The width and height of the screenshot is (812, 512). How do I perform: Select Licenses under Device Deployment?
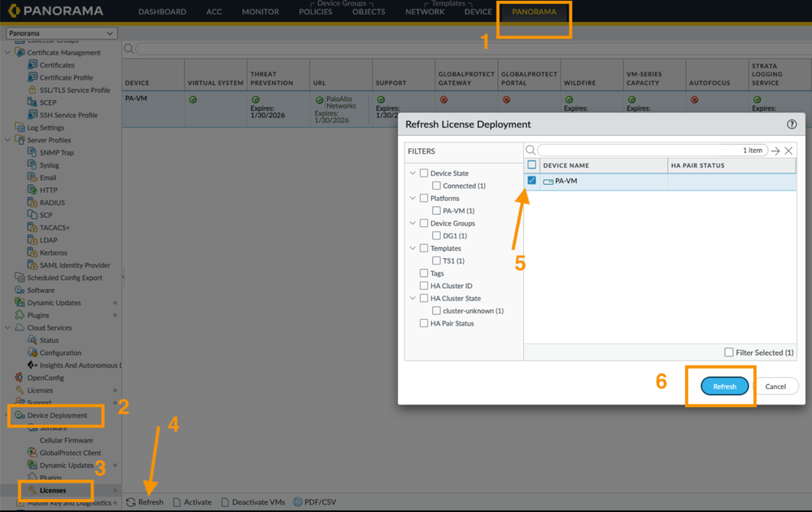coord(53,490)
